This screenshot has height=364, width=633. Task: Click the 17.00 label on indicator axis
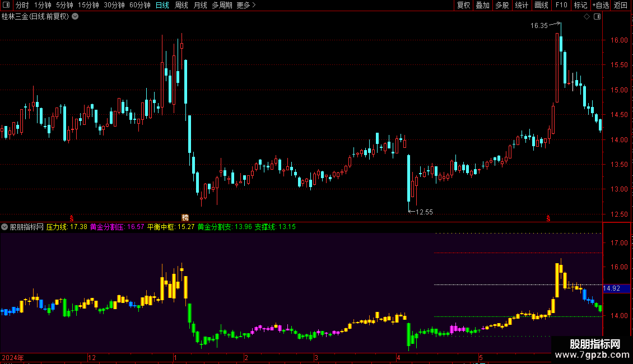619,243
